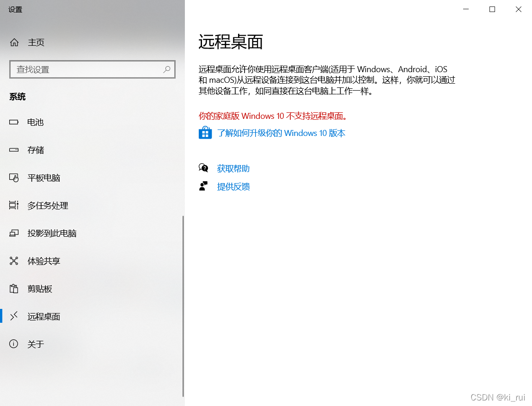Open the 存储 settings page
This screenshot has width=532, height=406.
[x=36, y=150]
